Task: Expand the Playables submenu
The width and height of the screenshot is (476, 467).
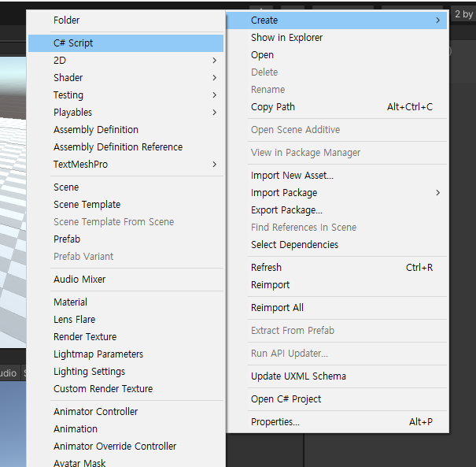Action: 126,113
